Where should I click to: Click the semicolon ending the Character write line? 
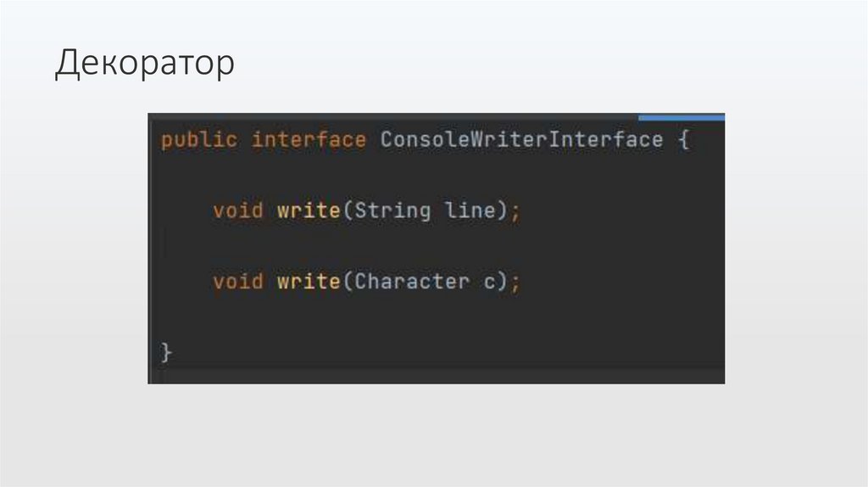coord(515,281)
